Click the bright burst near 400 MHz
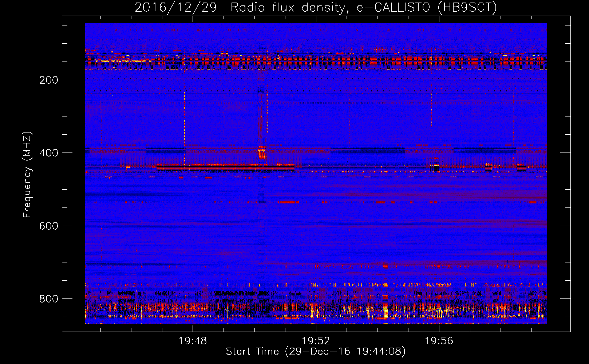Screen dimensions: 589x364 pos(262,152)
